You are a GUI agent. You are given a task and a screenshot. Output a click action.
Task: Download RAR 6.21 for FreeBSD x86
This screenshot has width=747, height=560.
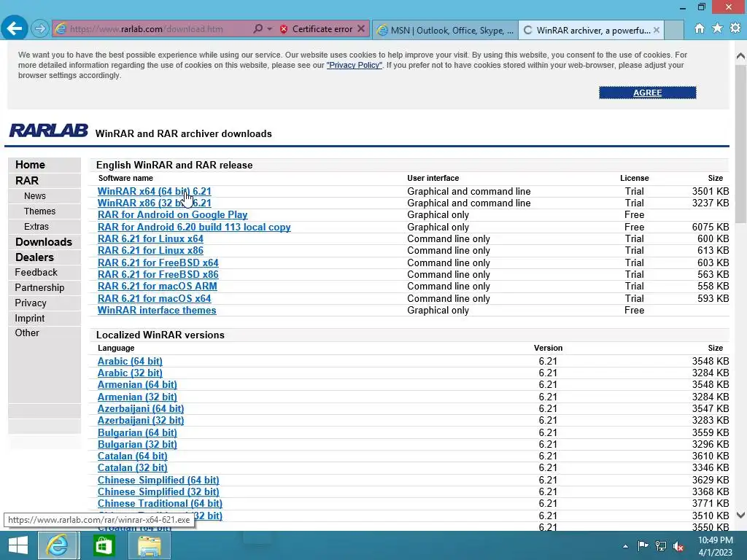pyautogui.click(x=158, y=275)
